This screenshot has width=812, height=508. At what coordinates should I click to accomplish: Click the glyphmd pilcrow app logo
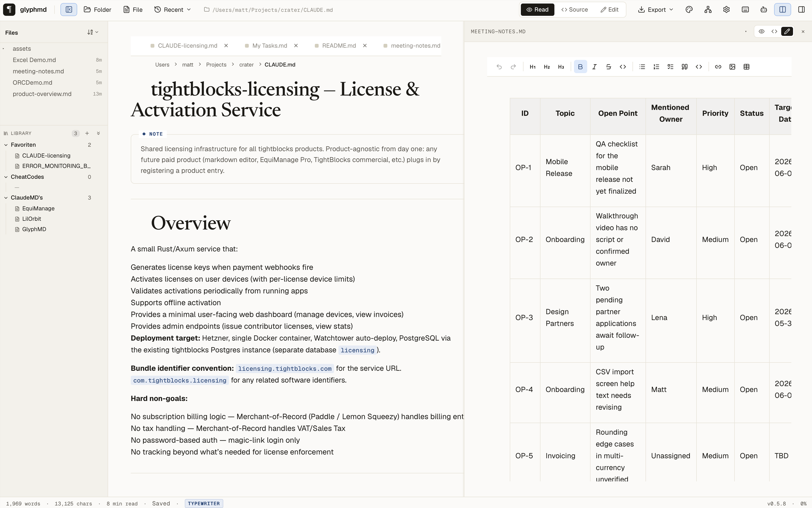[9, 10]
